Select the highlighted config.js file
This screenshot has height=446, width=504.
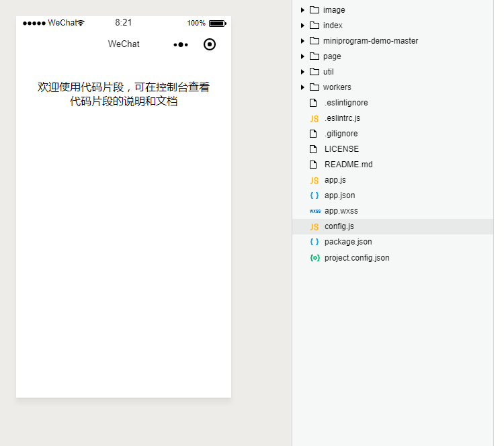(x=393, y=226)
